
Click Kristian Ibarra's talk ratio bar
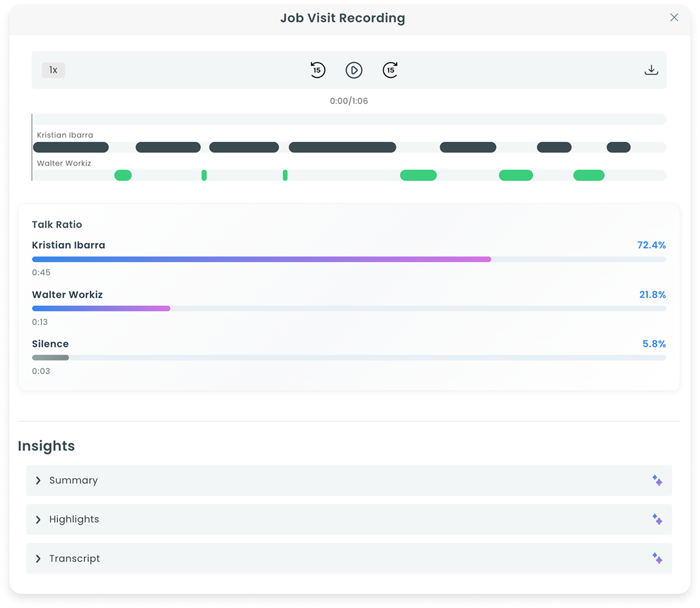click(x=261, y=259)
